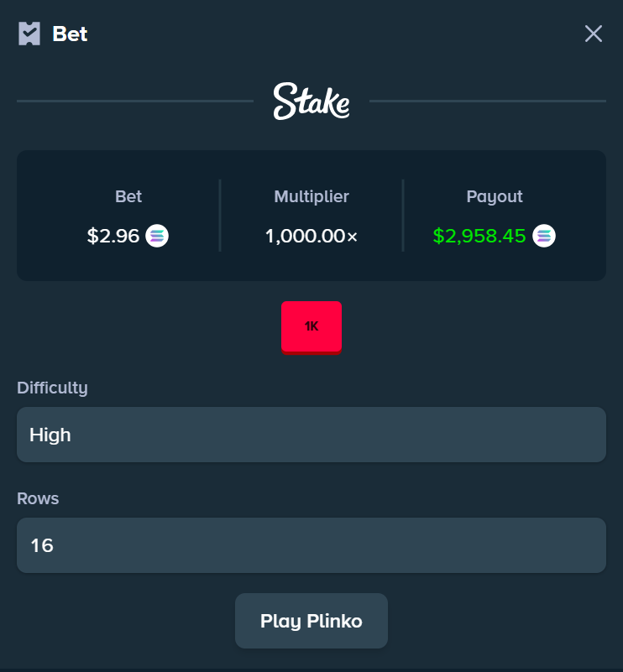The width and height of the screenshot is (623, 672).
Task: Close the Bet dialog
Action: (594, 34)
